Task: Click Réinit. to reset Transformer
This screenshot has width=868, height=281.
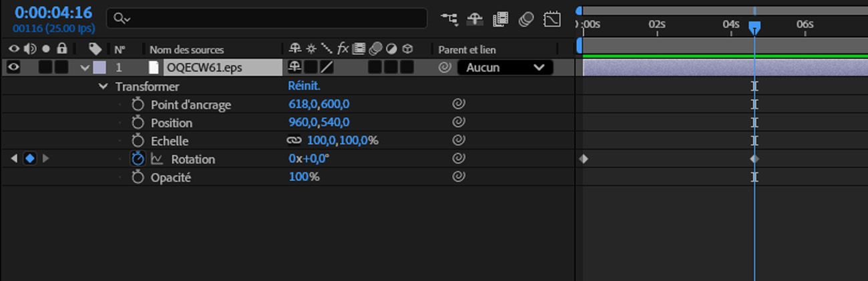Action: pyautogui.click(x=304, y=86)
